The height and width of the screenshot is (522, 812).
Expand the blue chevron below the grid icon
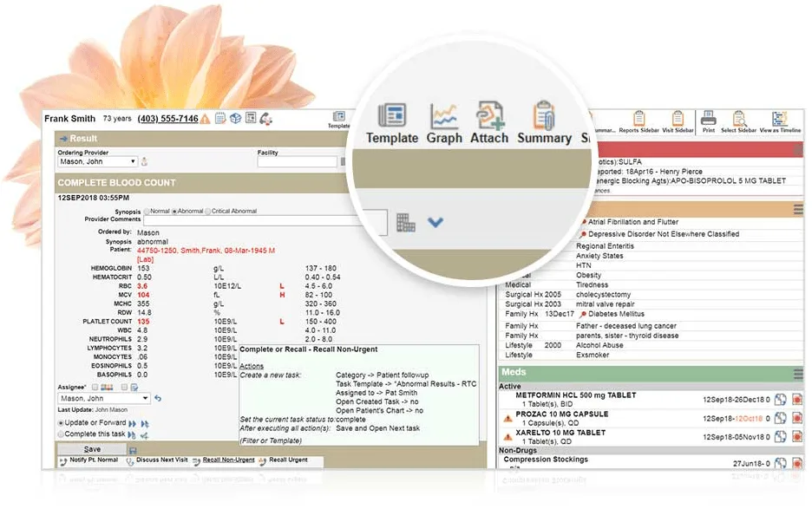coord(435,222)
